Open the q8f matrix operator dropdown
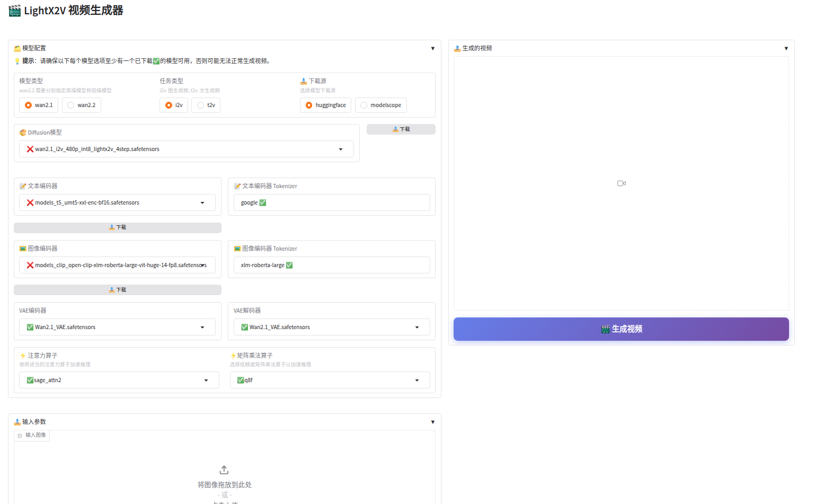The height and width of the screenshot is (504, 815). pos(417,381)
